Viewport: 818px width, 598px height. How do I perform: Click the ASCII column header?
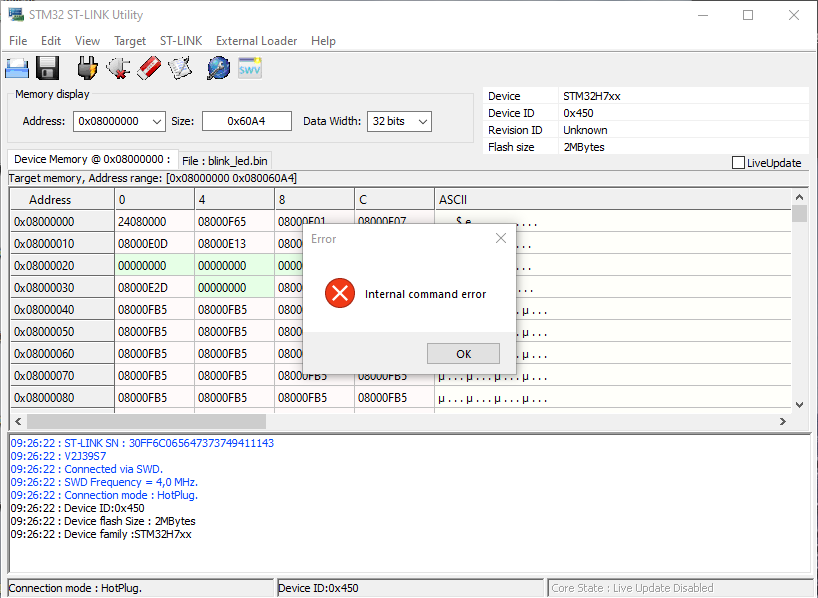tap(612, 200)
